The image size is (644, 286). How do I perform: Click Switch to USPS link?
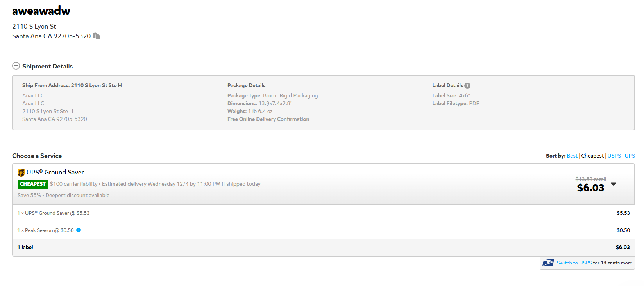pos(574,263)
